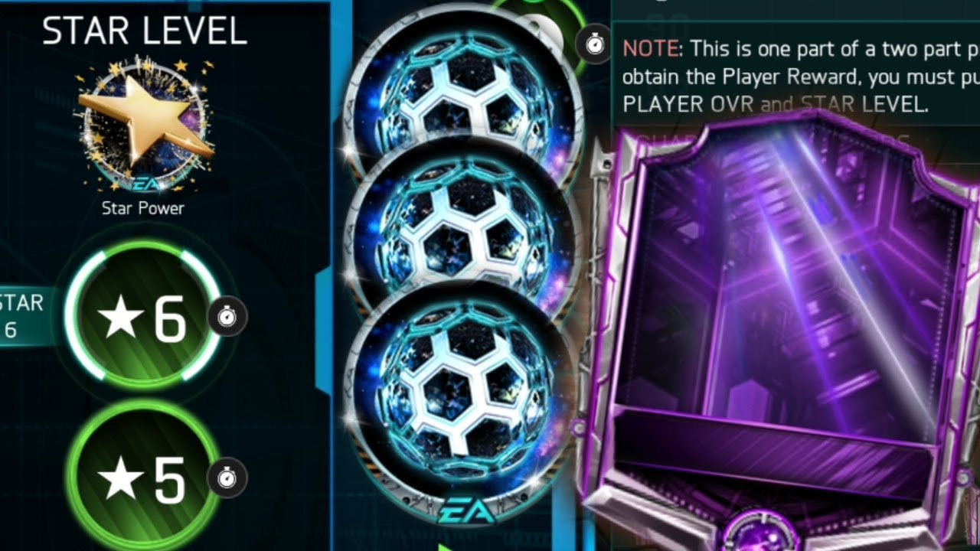980x551 pixels.
Task: Click the red NOTE label
Action: (651, 49)
